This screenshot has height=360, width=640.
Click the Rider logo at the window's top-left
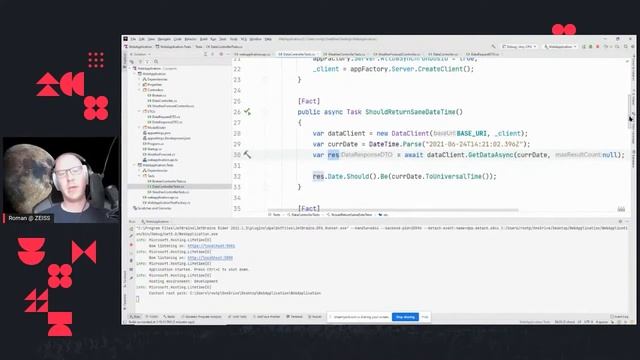click(x=126, y=39)
